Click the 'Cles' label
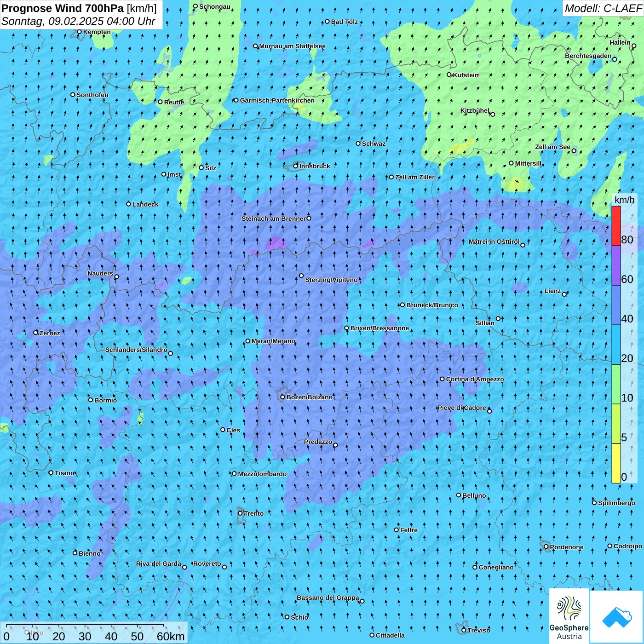 pos(233,430)
